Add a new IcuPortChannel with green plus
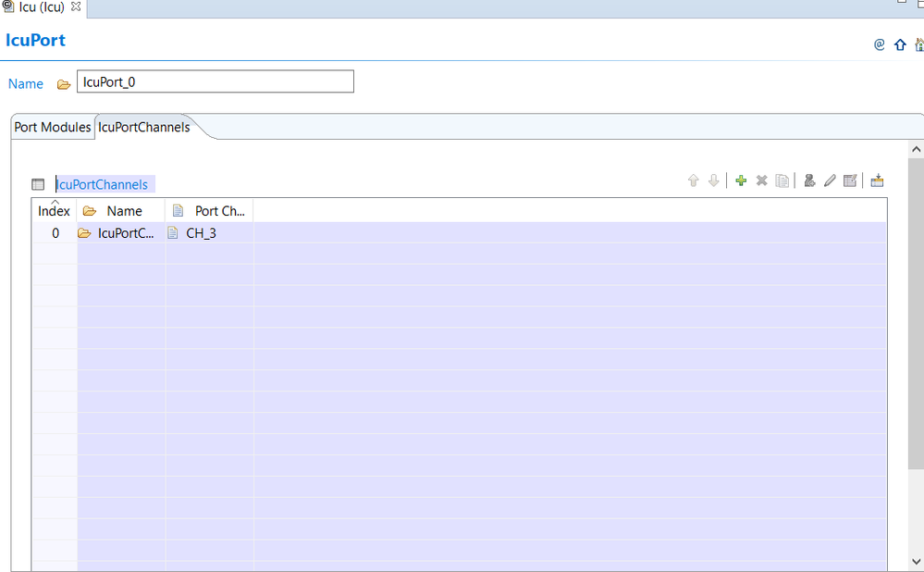The image size is (924, 572). [x=741, y=180]
